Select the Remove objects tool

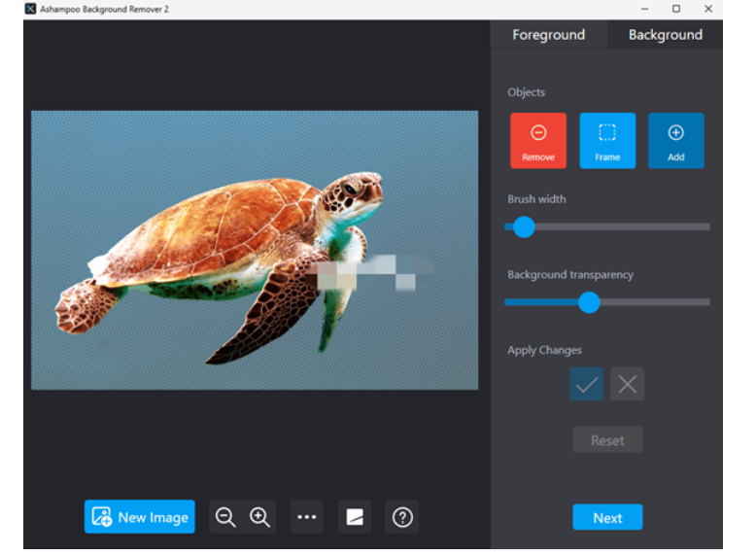(538, 141)
